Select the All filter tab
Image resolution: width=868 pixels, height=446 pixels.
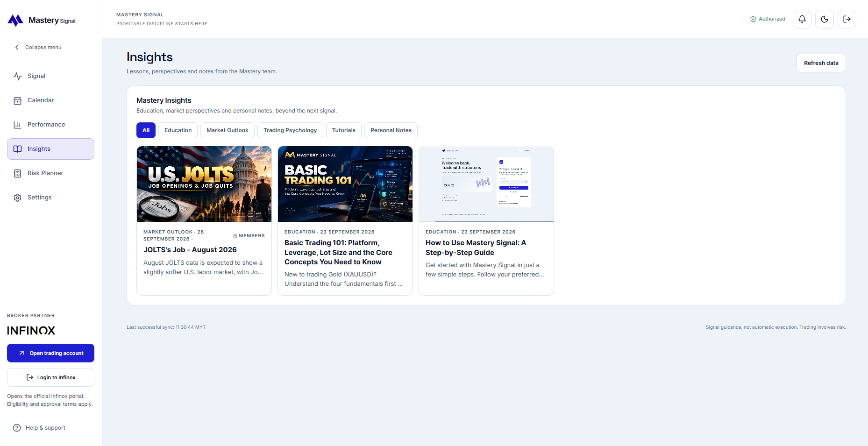coord(146,130)
